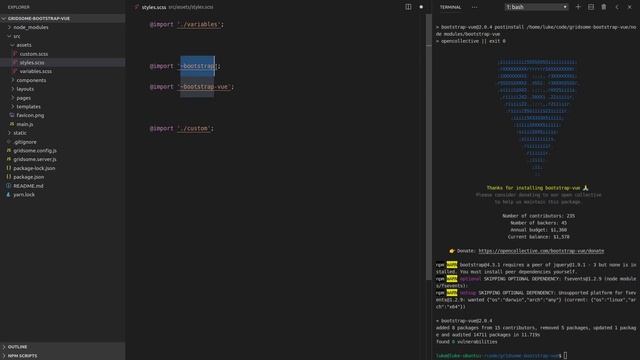Image resolution: width=640 pixels, height=360 pixels.
Task: Click the editor vertical scrollbar
Action: pyautogui.click(x=429, y=147)
